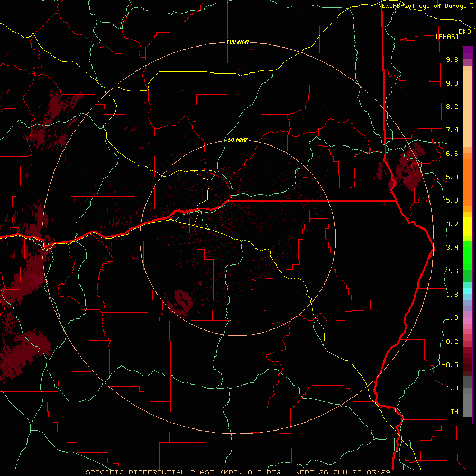Click the 50 NMI range ring label
Viewport: 476px width, 476px height.
[237, 140]
